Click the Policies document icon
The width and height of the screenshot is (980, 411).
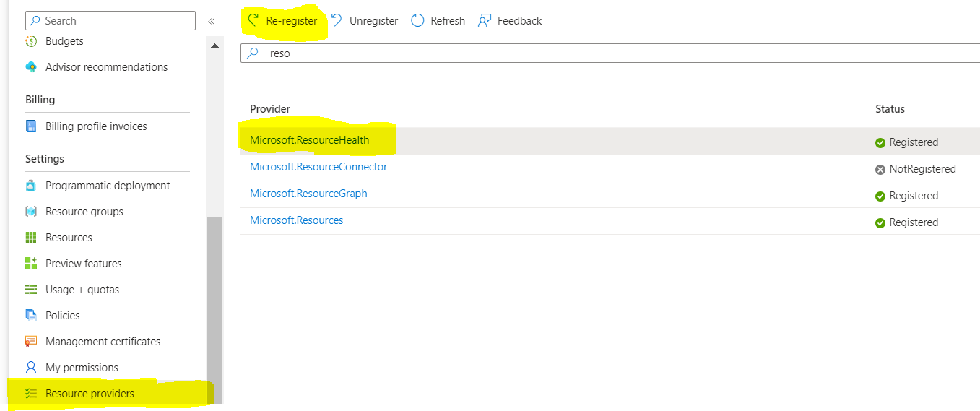point(31,316)
